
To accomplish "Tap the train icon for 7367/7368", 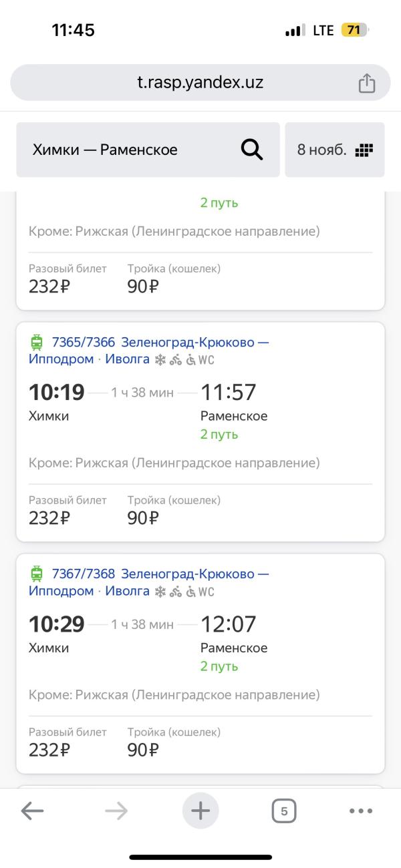I will (37, 574).
